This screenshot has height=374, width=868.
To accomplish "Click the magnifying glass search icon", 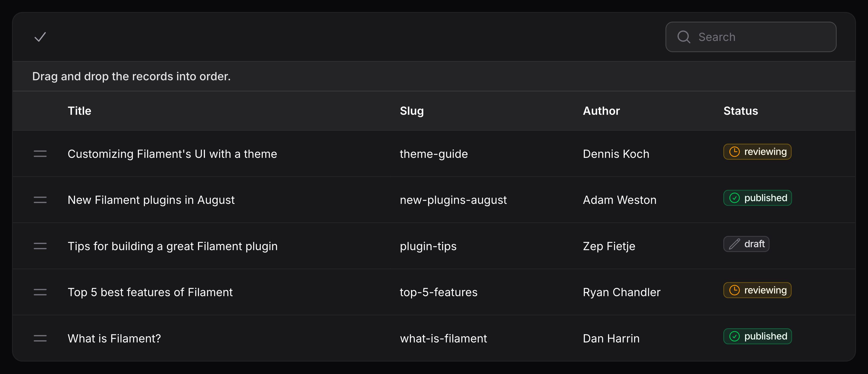I will coord(684,37).
